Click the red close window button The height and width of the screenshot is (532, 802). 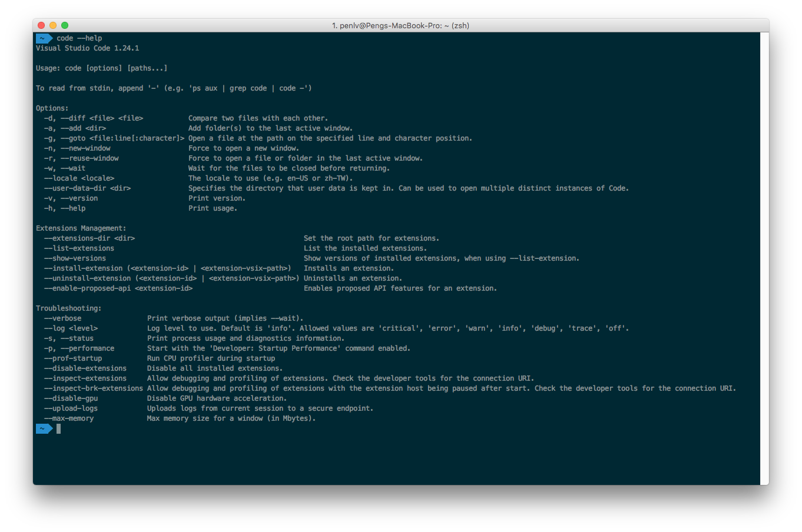tap(41, 25)
